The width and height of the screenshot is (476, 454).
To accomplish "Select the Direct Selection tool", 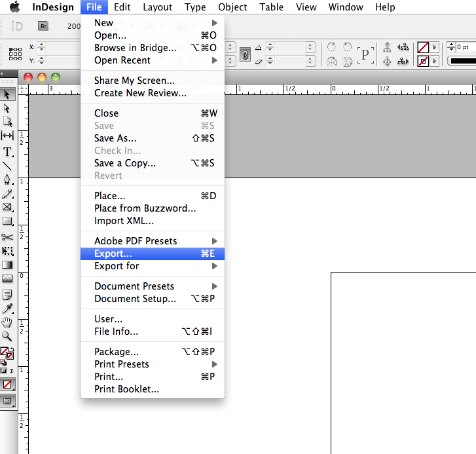I will click(x=7, y=108).
